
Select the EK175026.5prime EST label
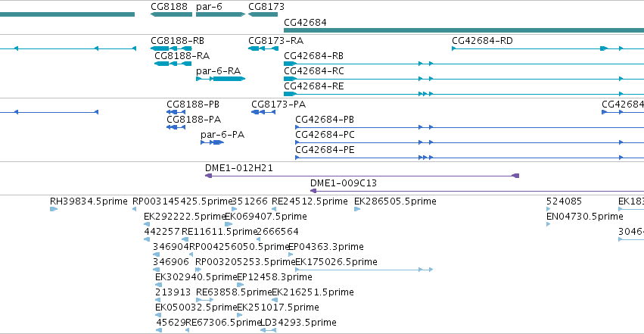(x=336, y=262)
